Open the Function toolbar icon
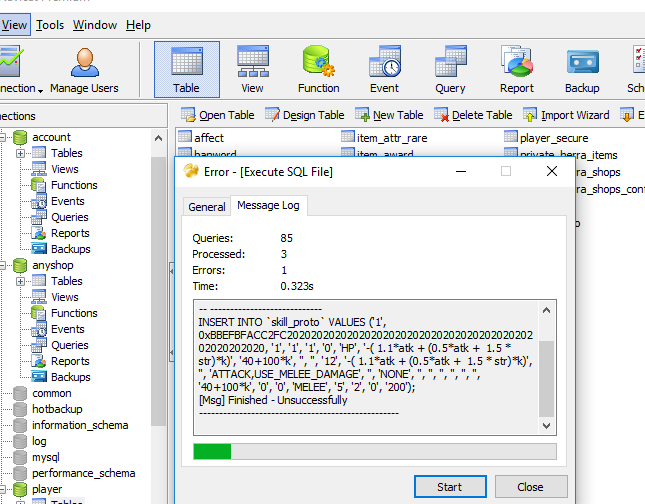The height and width of the screenshot is (504, 645). 318,69
